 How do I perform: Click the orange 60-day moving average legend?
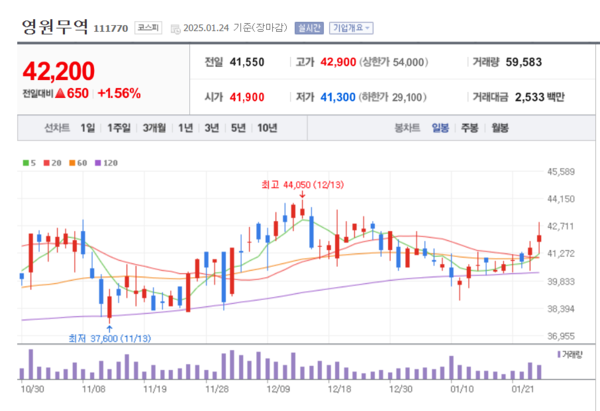pos(76,162)
